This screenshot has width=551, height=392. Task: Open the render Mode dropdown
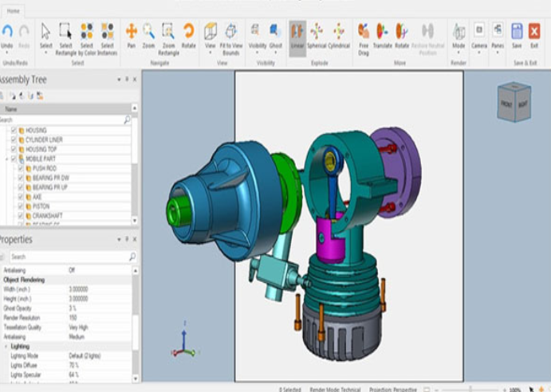[459, 35]
